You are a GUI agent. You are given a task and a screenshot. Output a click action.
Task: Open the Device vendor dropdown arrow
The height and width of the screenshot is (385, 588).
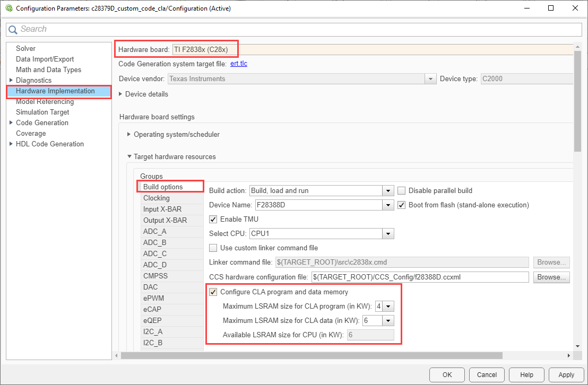[x=430, y=78]
